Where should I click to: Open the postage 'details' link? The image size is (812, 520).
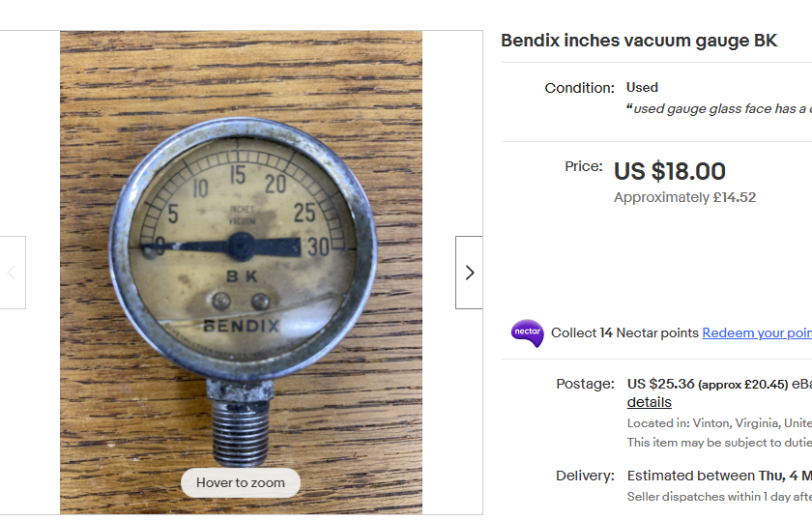point(649,402)
